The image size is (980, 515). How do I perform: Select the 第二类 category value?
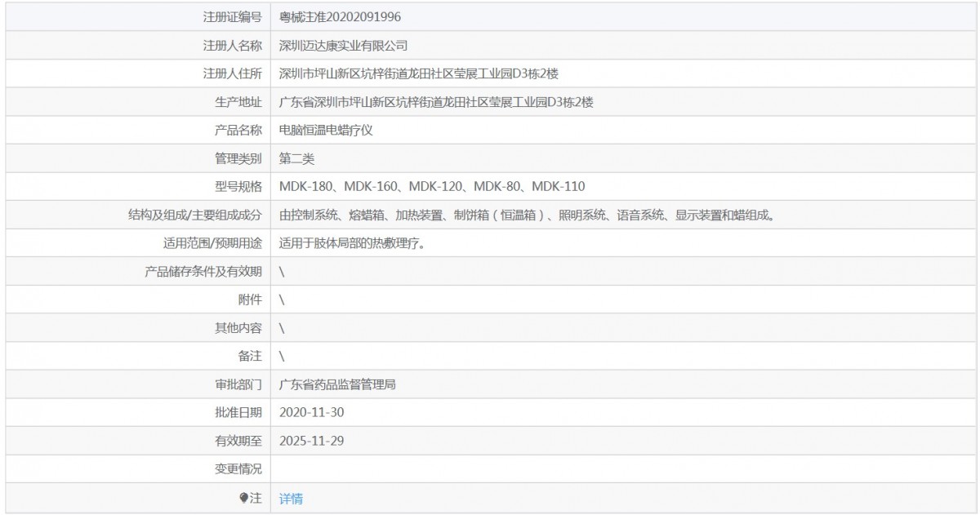pyautogui.click(x=296, y=158)
